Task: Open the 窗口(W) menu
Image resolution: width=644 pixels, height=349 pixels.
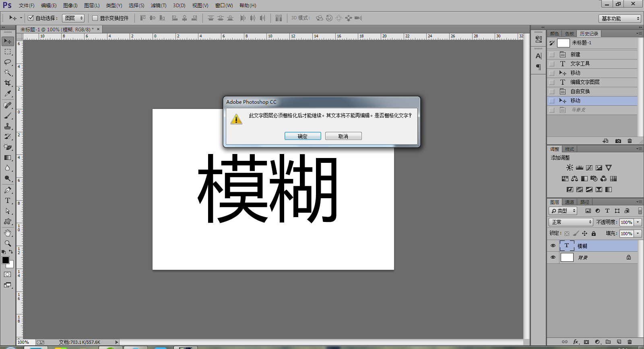Action: point(224,6)
